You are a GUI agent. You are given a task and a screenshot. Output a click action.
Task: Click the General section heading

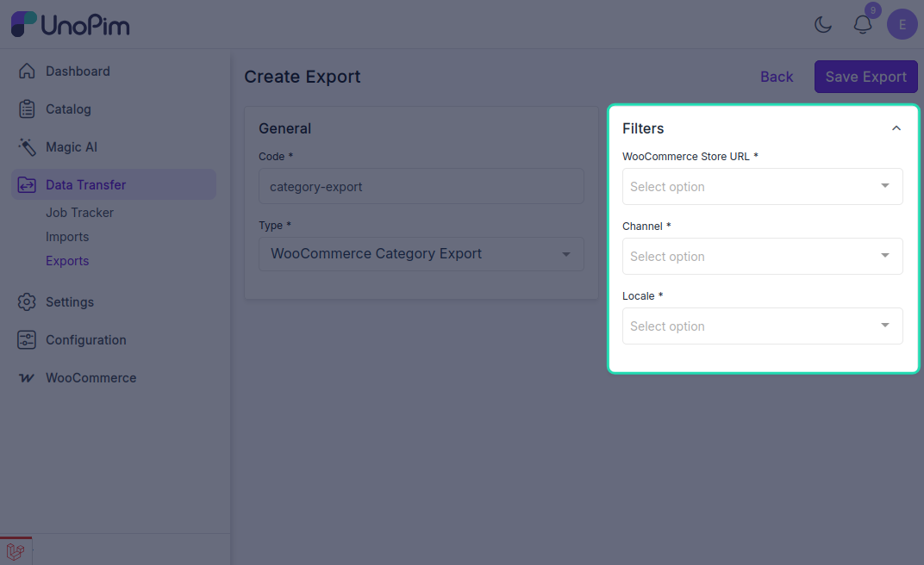tap(284, 128)
